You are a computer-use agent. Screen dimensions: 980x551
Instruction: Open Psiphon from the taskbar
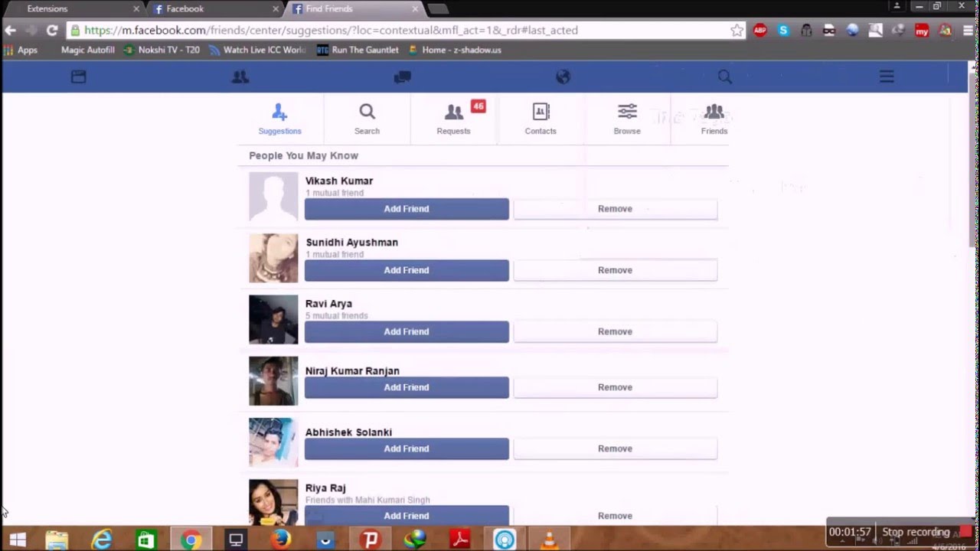[370, 540]
